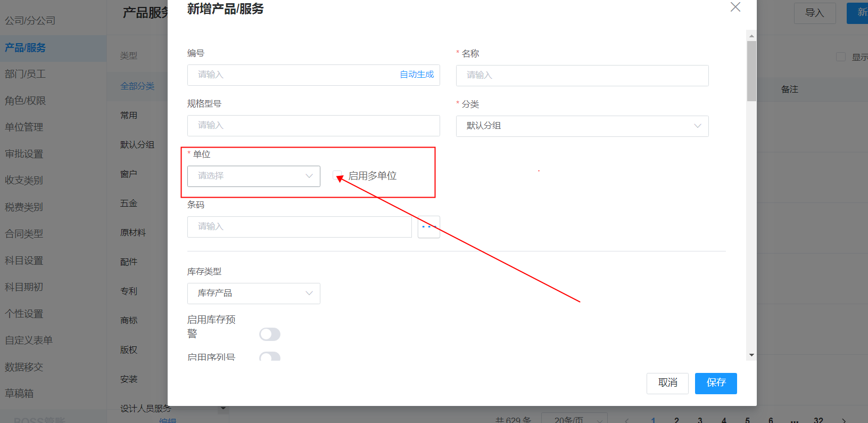Open the 库存类型 库存产品 dropdown
This screenshot has width=868, height=423.
pyautogui.click(x=254, y=294)
